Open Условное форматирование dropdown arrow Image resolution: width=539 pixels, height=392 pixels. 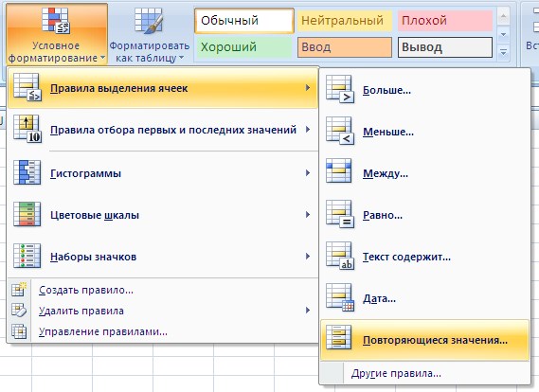(103, 58)
